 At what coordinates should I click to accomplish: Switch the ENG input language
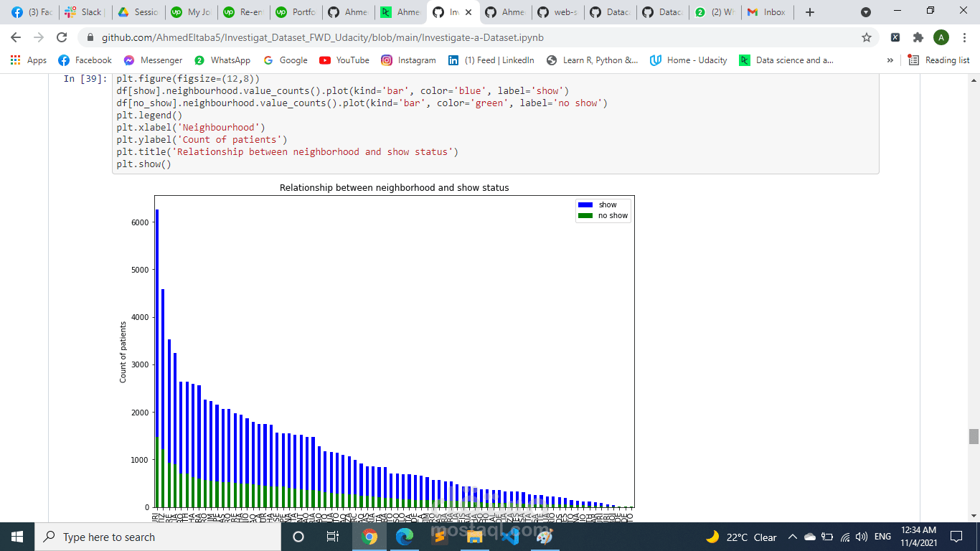pos(882,537)
